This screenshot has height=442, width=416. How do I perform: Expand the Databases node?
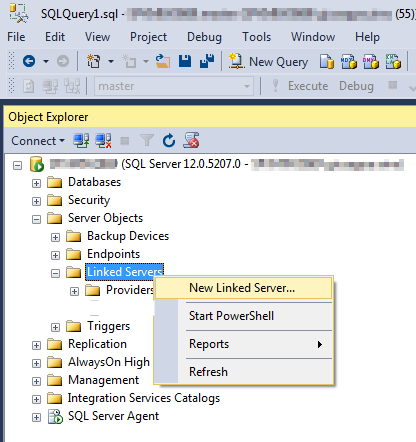pyautogui.click(x=36, y=183)
